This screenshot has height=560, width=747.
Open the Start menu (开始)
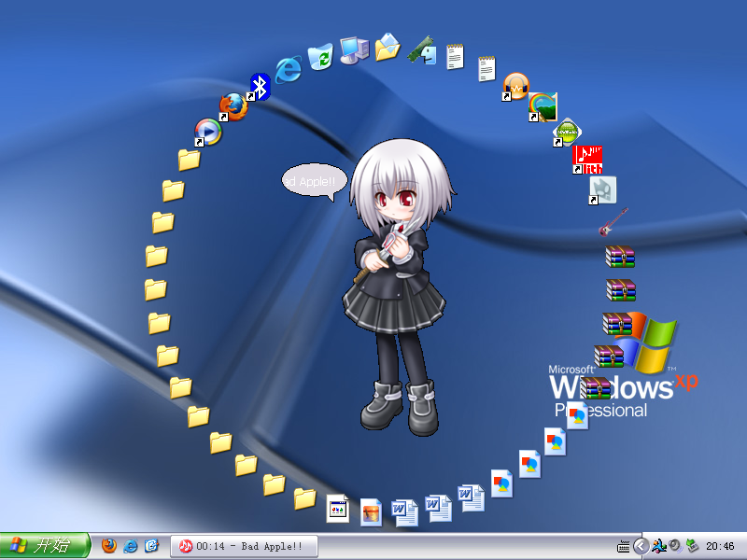[45, 546]
